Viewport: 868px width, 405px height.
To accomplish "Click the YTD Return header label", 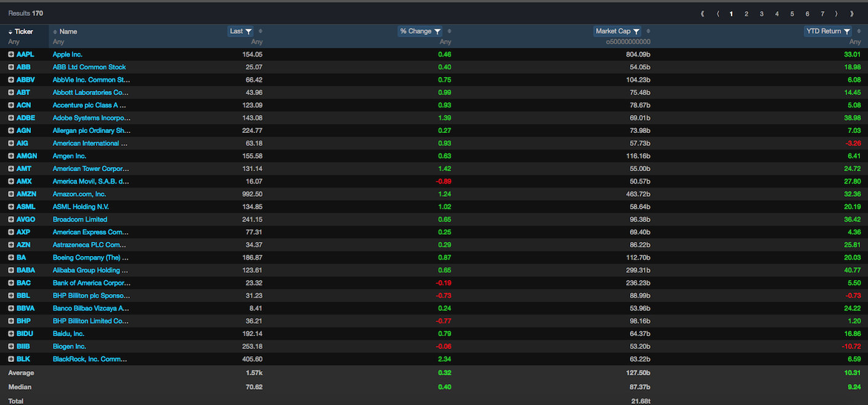I will pos(824,31).
